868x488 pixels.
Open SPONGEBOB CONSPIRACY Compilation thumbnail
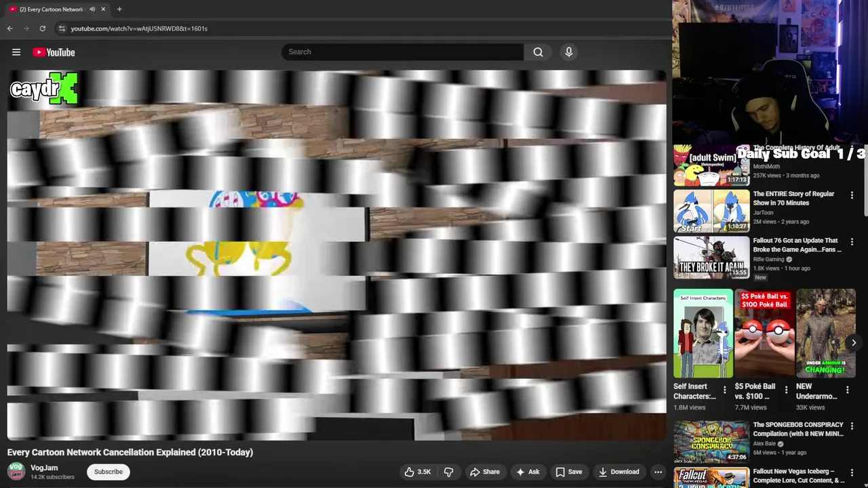(x=711, y=442)
